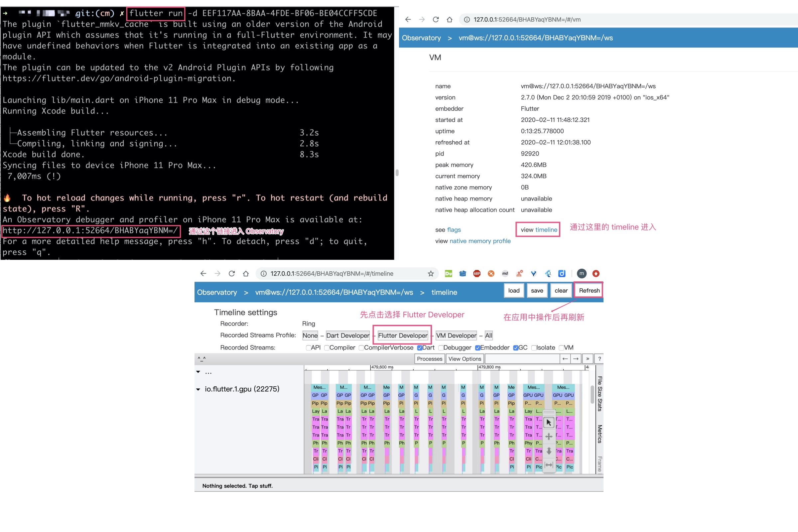Click the orange circle extension icon
The height and width of the screenshot is (532, 798).
(x=491, y=273)
